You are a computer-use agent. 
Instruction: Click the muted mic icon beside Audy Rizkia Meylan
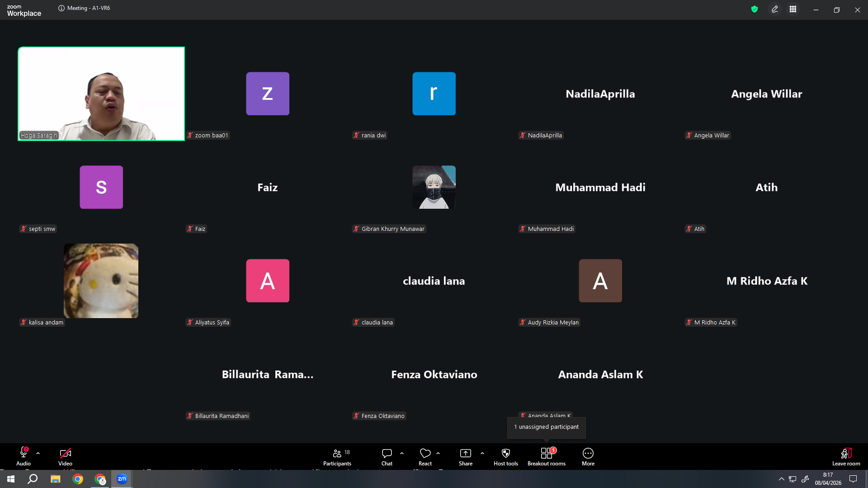(x=523, y=323)
